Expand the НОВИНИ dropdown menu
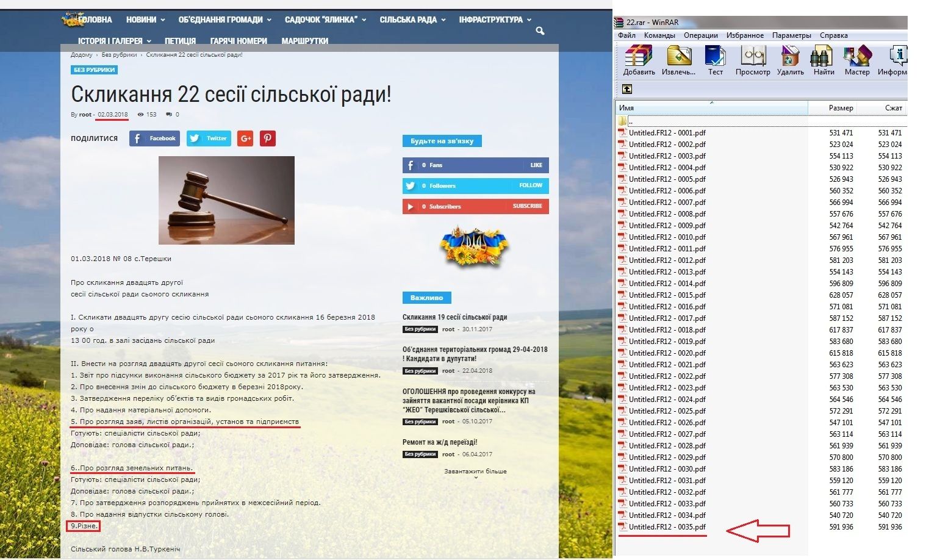This screenshot has width=926, height=560. pyautogui.click(x=142, y=19)
